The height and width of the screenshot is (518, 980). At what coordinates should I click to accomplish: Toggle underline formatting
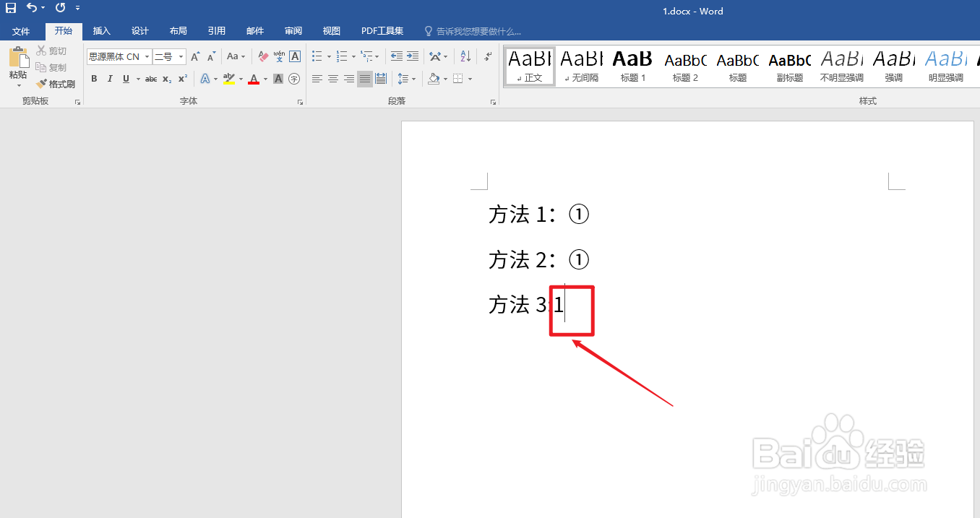pos(126,79)
